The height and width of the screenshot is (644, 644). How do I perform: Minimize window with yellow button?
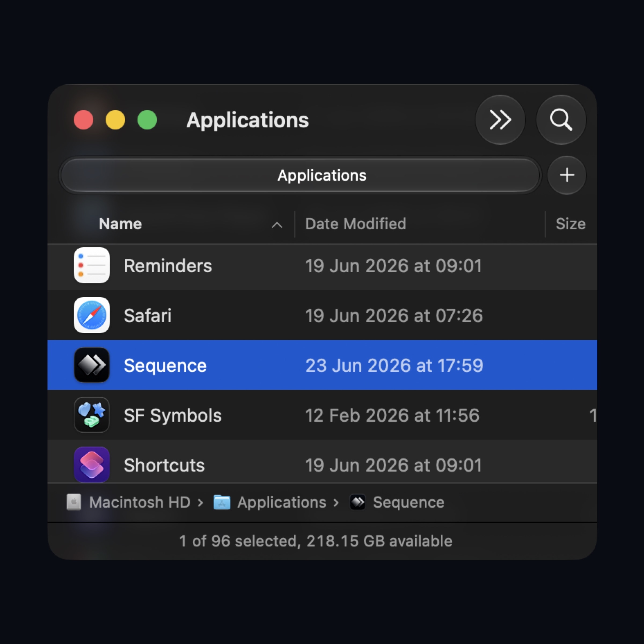115,120
